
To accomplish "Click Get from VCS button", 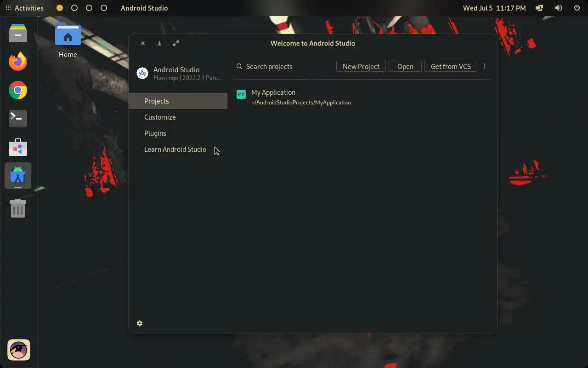I will pos(451,67).
